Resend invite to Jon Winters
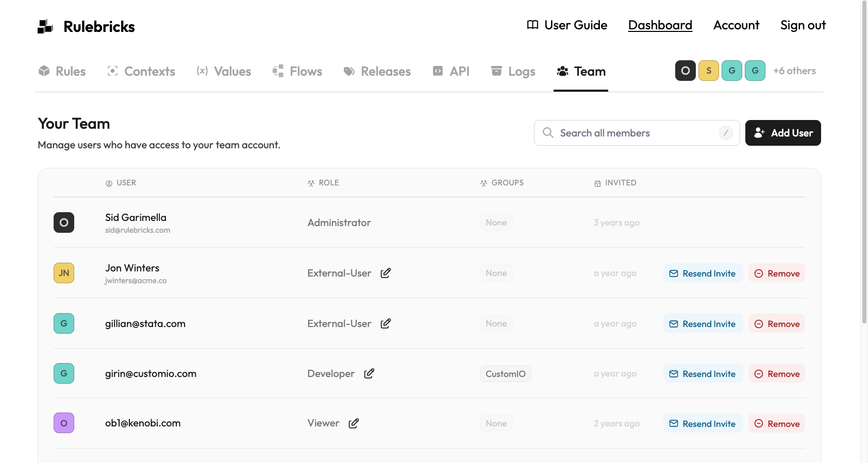Image resolution: width=868 pixels, height=463 pixels. click(703, 273)
